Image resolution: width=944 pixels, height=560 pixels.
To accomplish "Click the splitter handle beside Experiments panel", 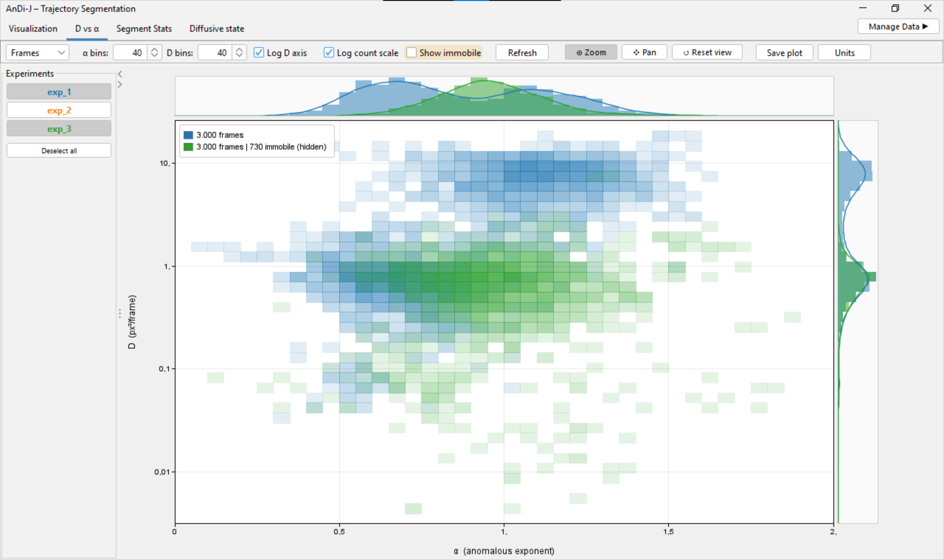I will point(119,313).
